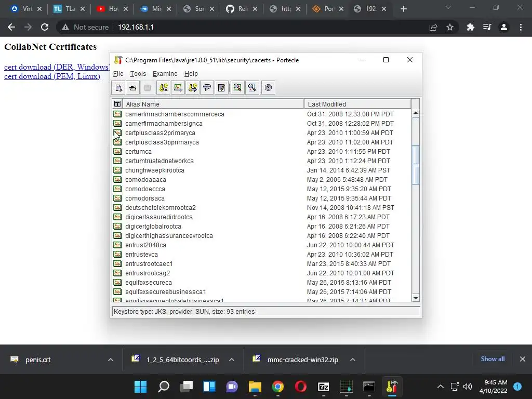The height and width of the screenshot is (399, 532).
Task: Switch to the YouTube browser tab
Action: tap(112, 9)
